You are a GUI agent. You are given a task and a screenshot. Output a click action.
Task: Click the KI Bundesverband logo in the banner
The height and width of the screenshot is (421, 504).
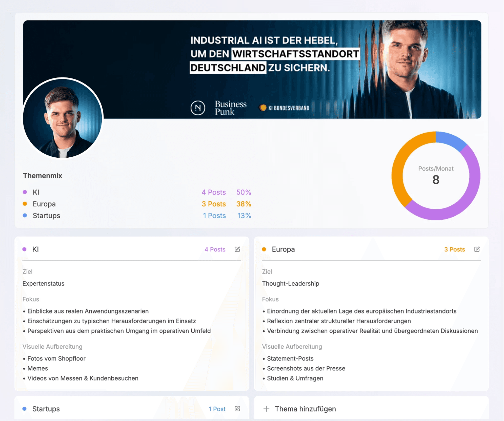pos(284,108)
